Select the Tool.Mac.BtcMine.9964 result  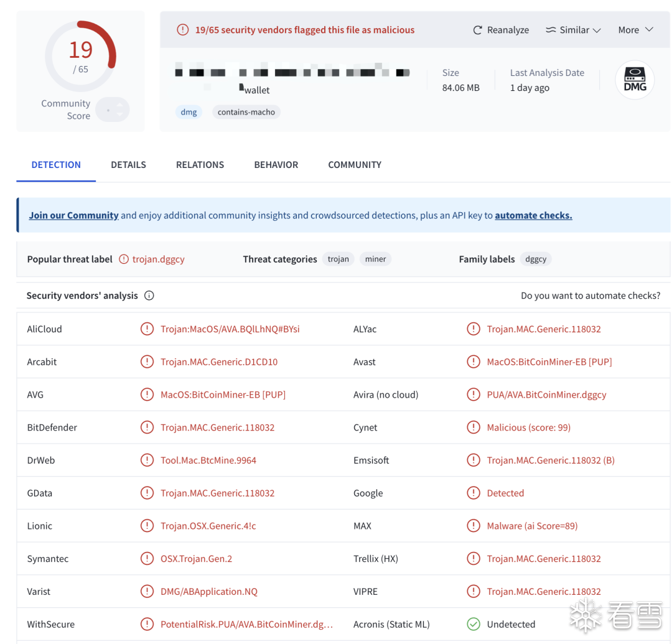tap(208, 460)
